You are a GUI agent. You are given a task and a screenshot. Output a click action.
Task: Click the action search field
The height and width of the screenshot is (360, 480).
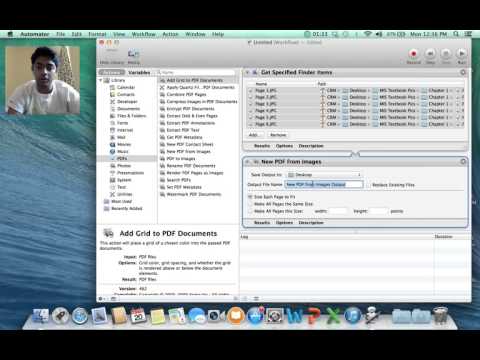click(196, 72)
